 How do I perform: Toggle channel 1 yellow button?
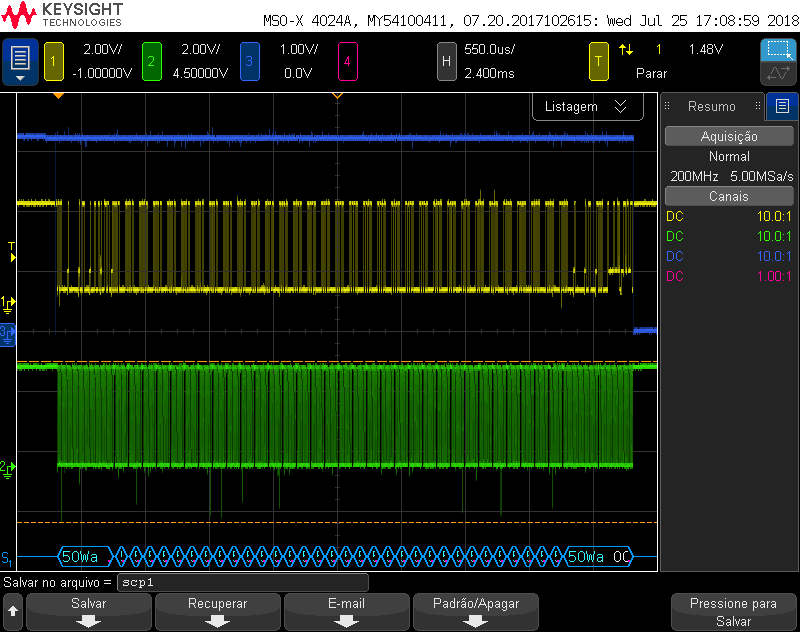pyautogui.click(x=54, y=62)
